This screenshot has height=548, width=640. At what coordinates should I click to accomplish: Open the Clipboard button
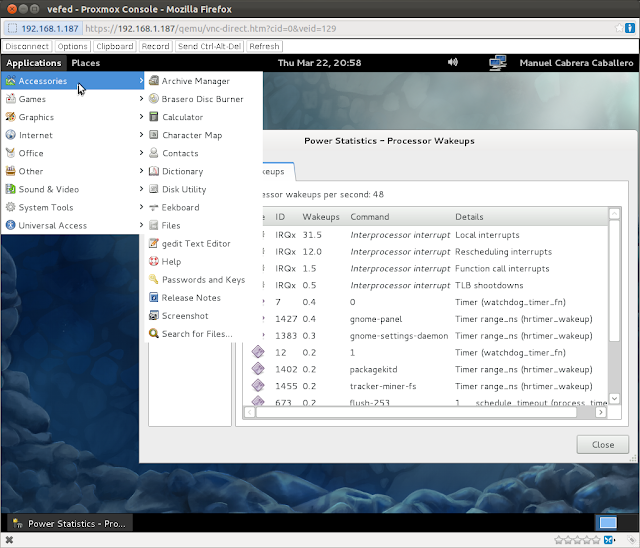point(115,46)
